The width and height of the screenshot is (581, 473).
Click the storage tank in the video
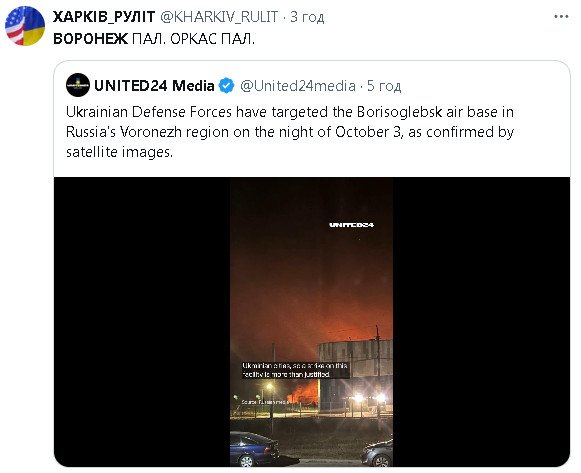(x=355, y=376)
